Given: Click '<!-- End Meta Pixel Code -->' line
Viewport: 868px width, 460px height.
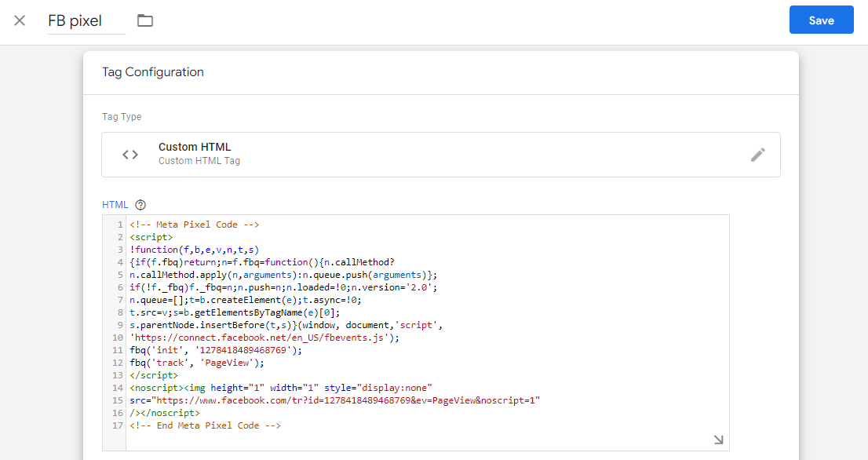Looking at the screenshot, I should [x=205, y=425].
